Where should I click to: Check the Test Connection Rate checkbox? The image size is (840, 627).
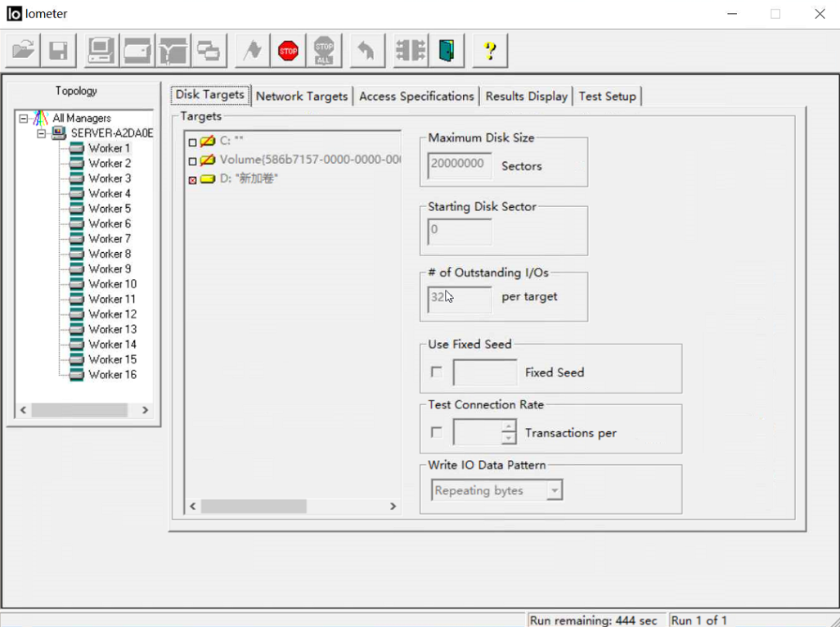(437, 432)
